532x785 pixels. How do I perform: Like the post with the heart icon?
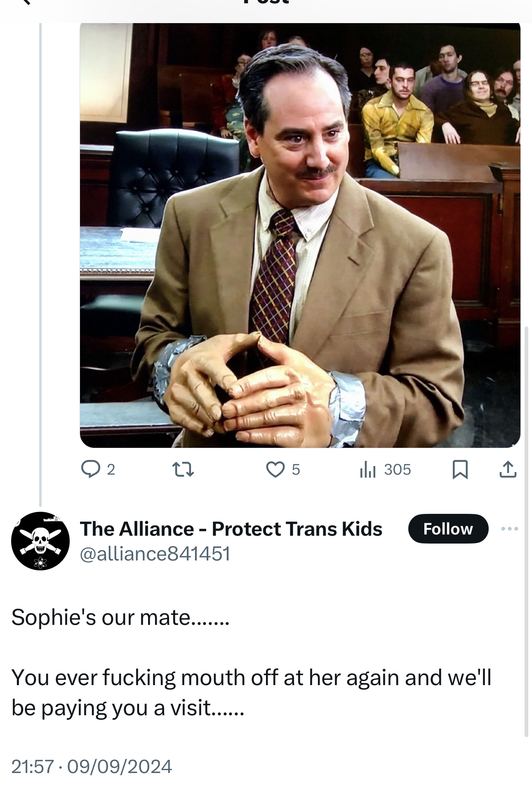coord(275,470)
